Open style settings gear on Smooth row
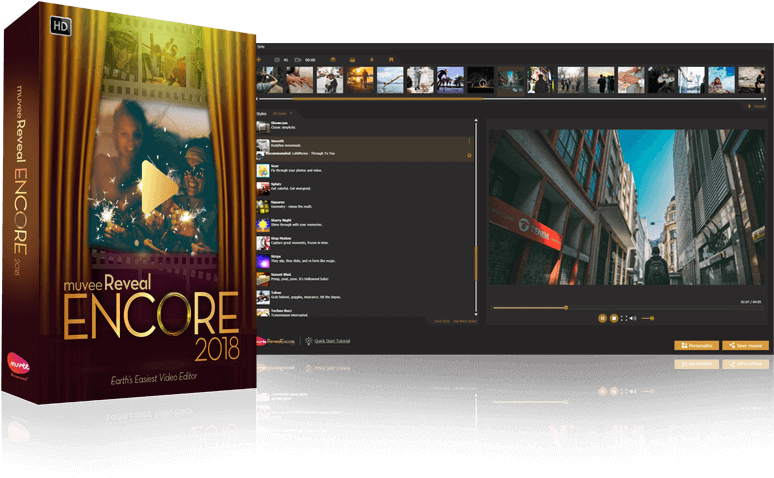This screenshot has height=478, width=774. [x=469, y=156]
